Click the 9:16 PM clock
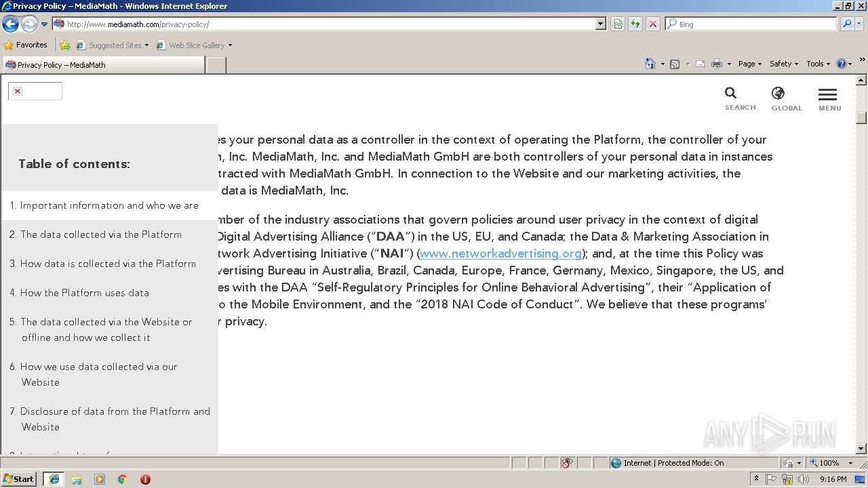Screen dimensions: 868x488 tap(833, 479)
